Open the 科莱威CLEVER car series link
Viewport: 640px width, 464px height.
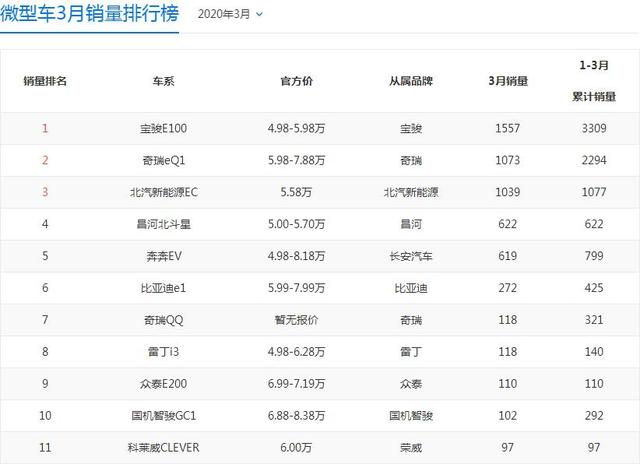[163, 447]
